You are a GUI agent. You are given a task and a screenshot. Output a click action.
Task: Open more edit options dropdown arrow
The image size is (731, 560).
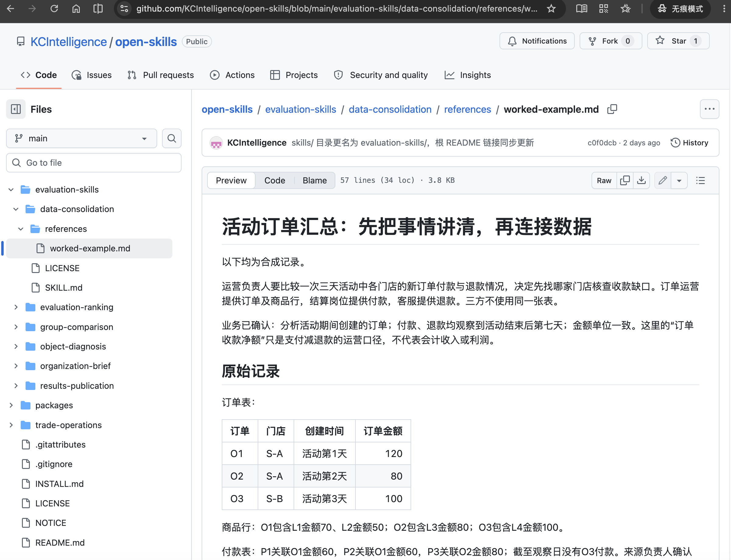click(x=679, y=180)
